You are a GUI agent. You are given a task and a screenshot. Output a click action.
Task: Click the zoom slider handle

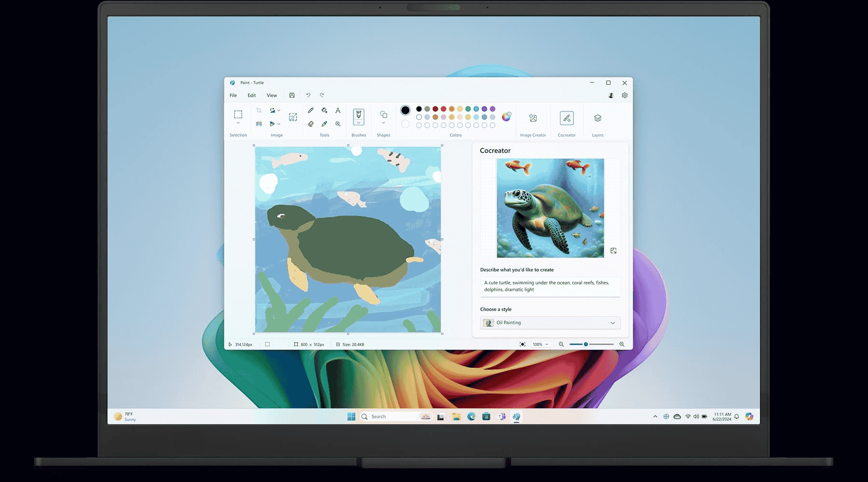tap(586, 344)
